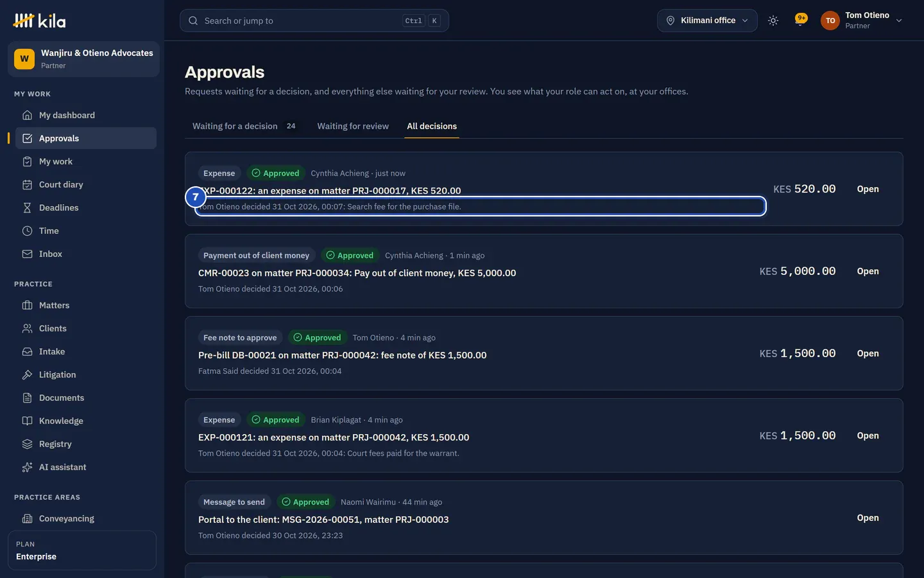The width and height of the screenshot is (924, 578).
Task: Click the Payment out of client money tag
Action: click(x=256, y=255)
